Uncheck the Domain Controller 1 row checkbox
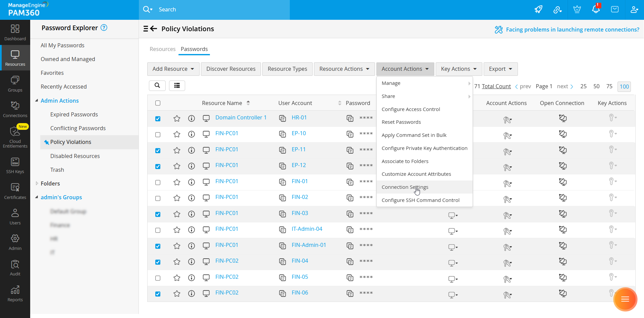Image resolution: width=644 pixels, height=318 pixels. tap(158, 119)
